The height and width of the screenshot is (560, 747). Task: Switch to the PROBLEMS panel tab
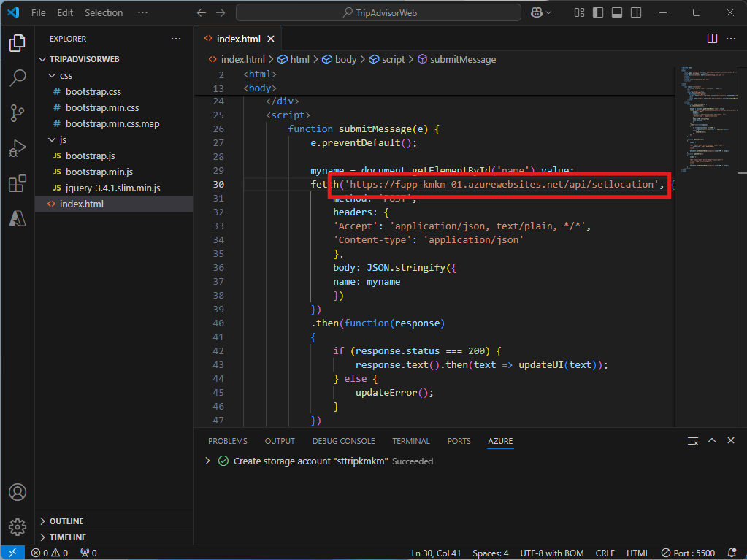pos(228,441)
